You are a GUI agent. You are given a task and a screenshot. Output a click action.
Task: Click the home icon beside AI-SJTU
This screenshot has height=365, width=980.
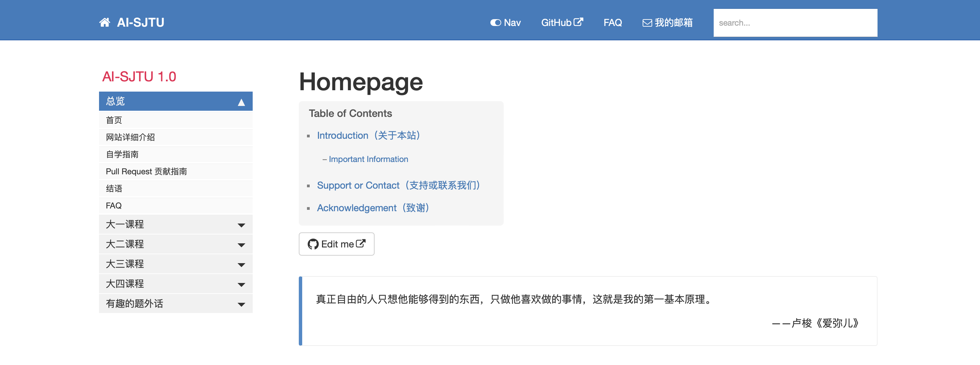click(x=104, y=23)
